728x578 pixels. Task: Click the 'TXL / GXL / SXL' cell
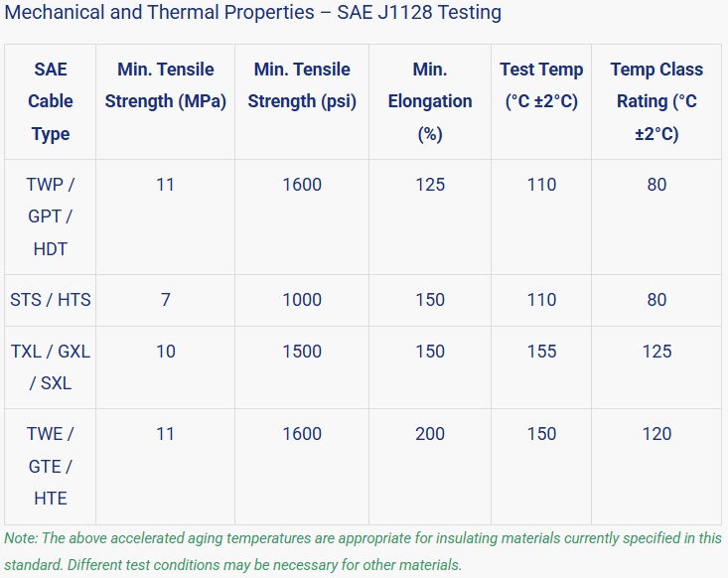pos(51,366)
